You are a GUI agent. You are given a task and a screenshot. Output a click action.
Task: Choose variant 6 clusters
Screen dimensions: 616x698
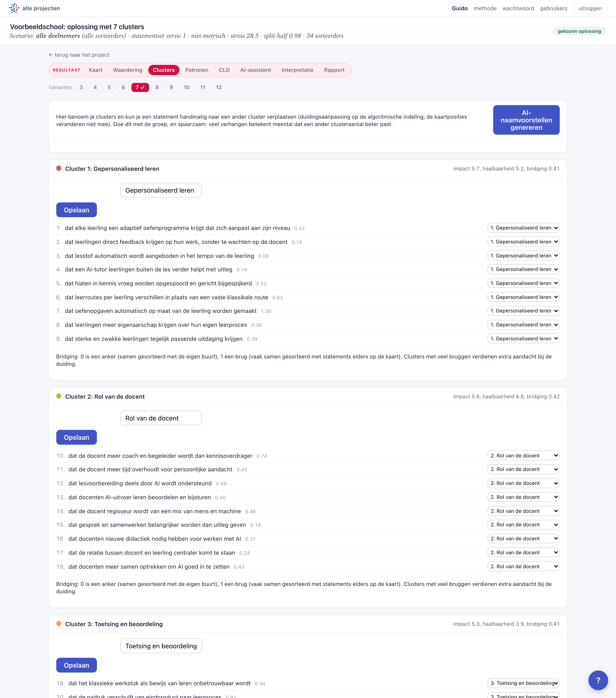[x=123, y=87]
